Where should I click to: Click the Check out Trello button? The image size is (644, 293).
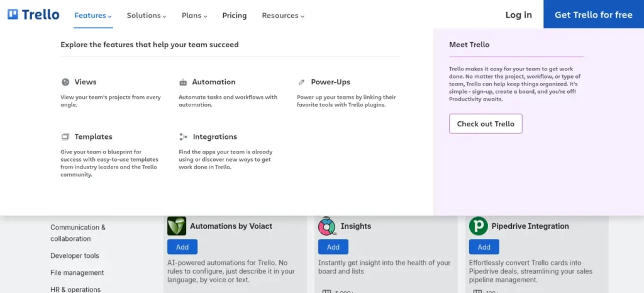486,123
